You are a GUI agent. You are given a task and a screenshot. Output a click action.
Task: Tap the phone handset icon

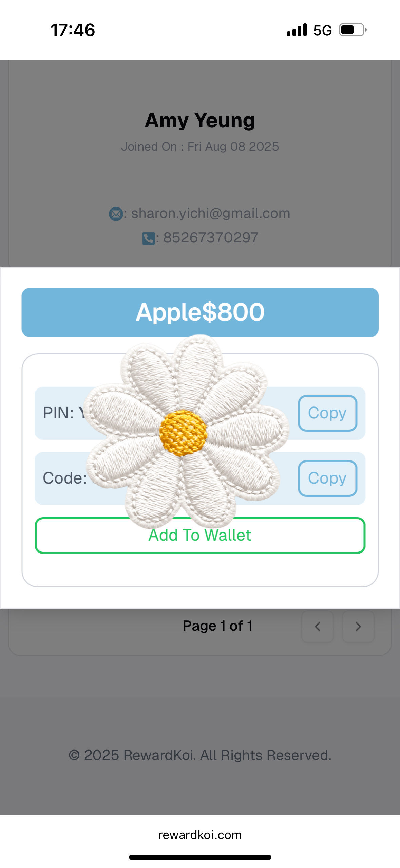coord(148,238)
